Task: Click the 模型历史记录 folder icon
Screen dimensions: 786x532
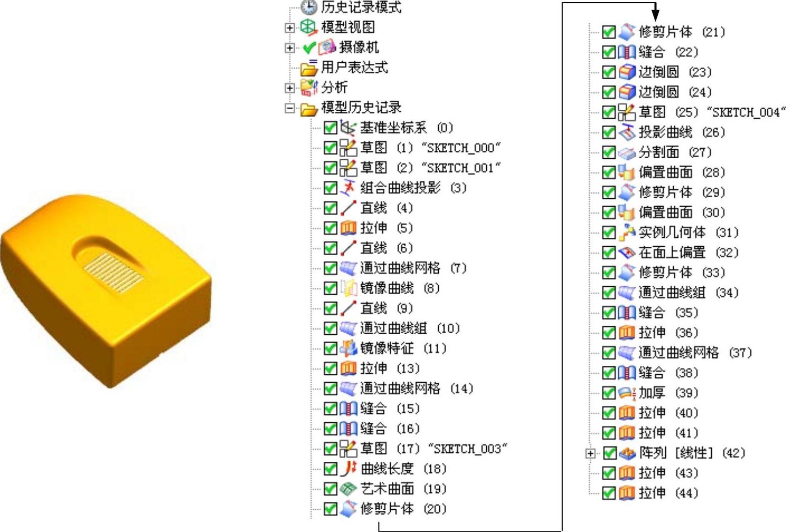Action: tap(309, 108)
